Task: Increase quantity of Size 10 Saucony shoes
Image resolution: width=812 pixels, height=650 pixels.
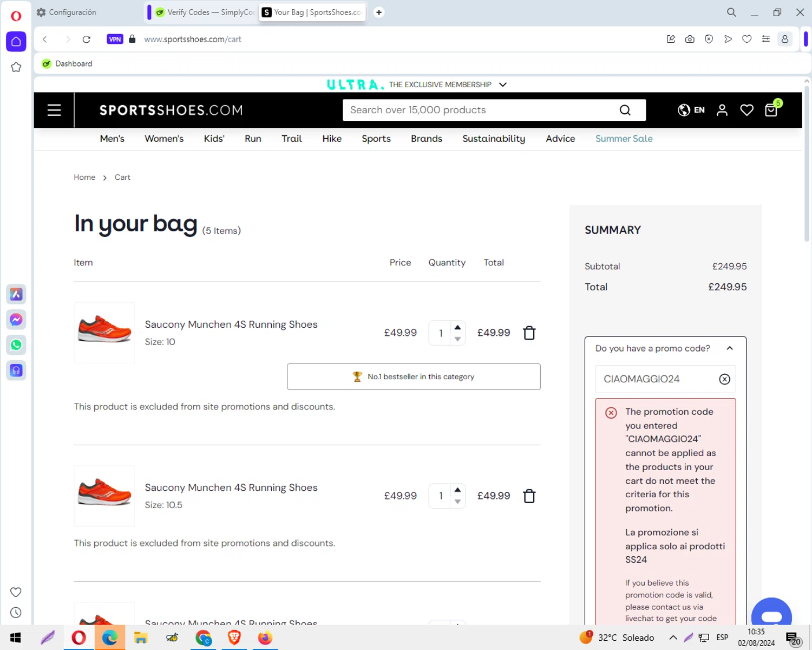Action: coord(458,327)
